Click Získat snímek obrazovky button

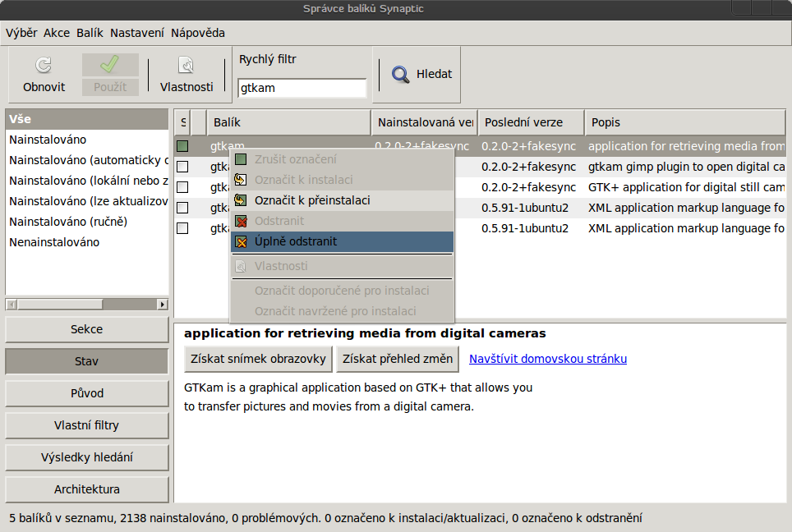coord(258,359)
